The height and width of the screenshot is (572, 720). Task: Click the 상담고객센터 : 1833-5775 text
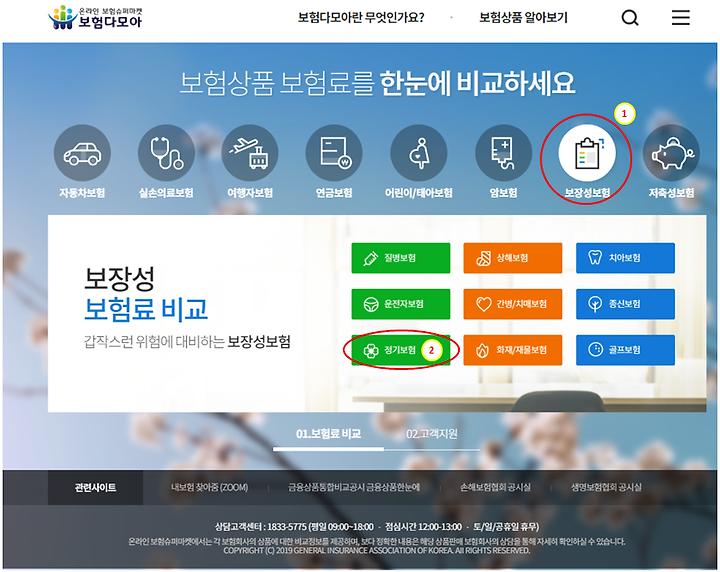(261, 527)
